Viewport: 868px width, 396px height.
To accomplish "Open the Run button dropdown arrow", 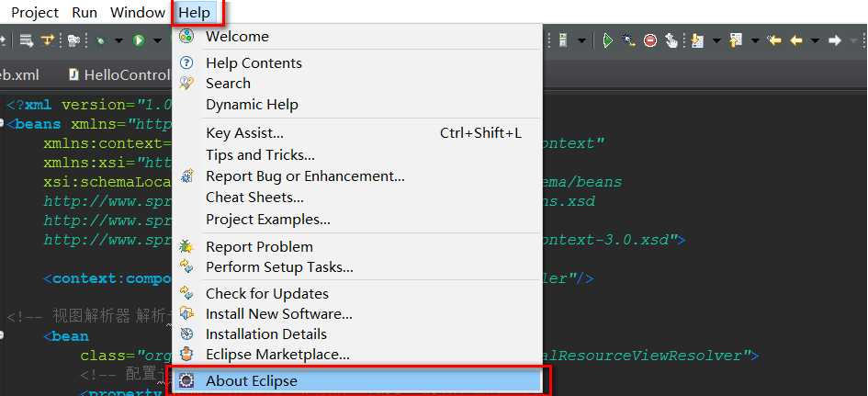I will [157, 40].
